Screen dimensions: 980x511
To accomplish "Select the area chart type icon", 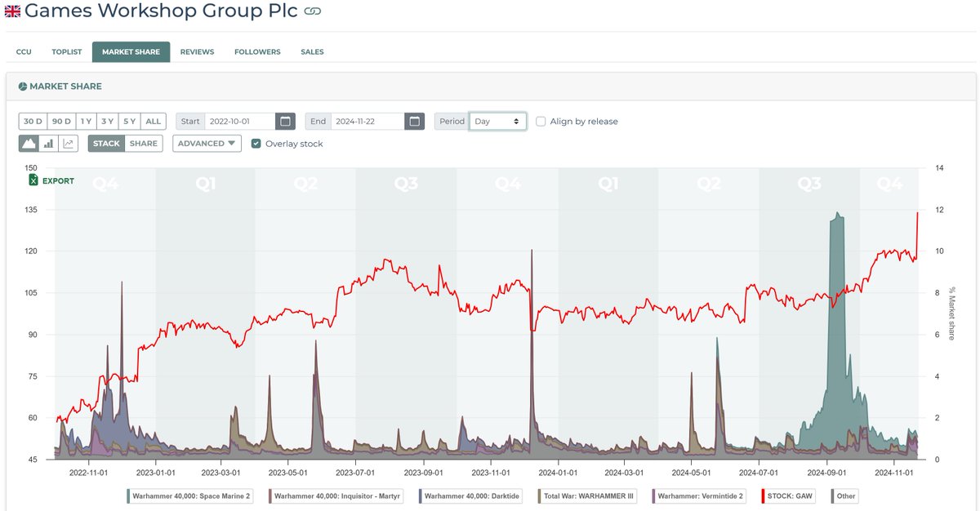I will [x=29, y=144].
